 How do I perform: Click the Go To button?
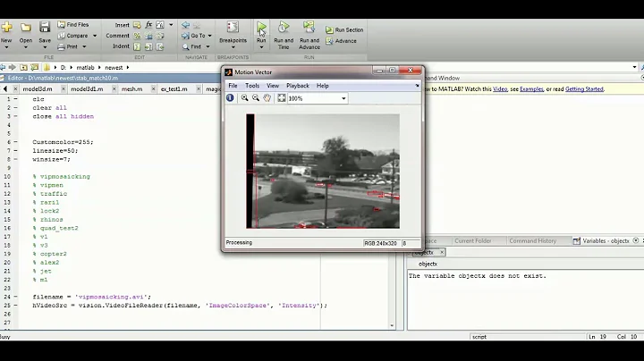click(194, 36)
